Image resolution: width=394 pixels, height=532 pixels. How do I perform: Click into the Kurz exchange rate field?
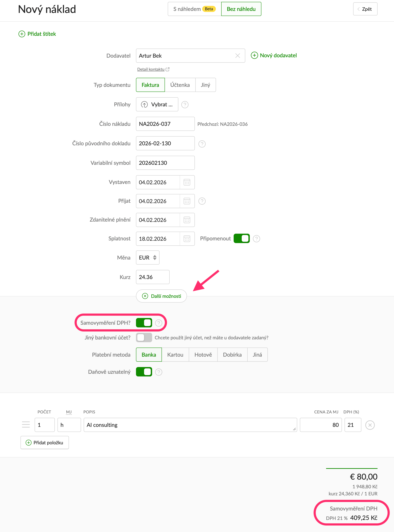click(153, 277)
